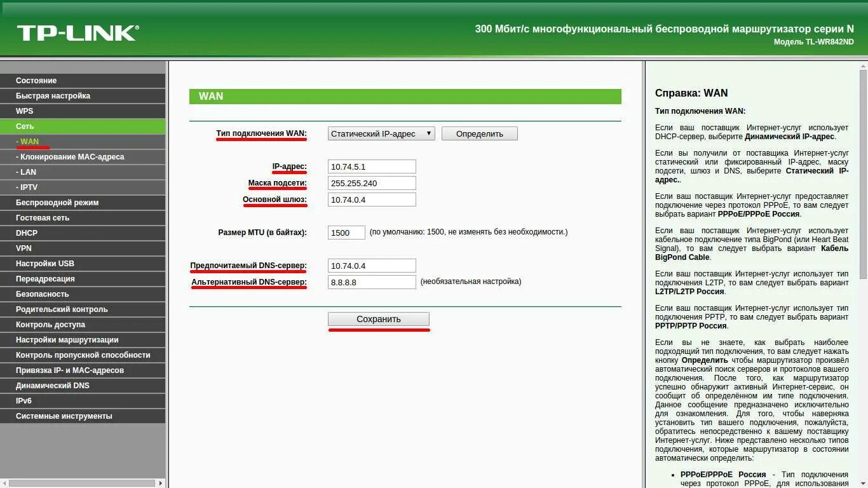Click the Определить button
This screenshot has width=868, height=488.
tap(480, 133)
